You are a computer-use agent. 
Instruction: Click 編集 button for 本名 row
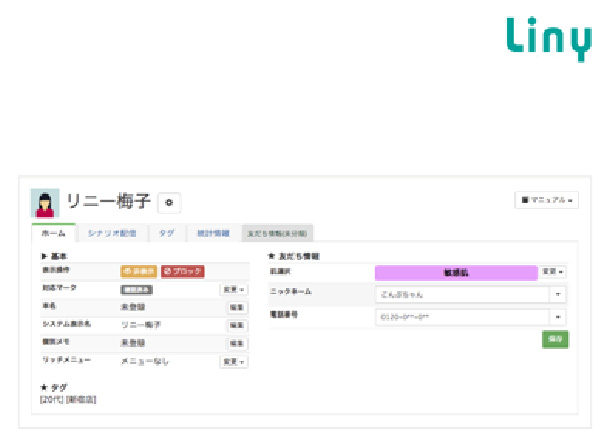(x=237, y=307)
